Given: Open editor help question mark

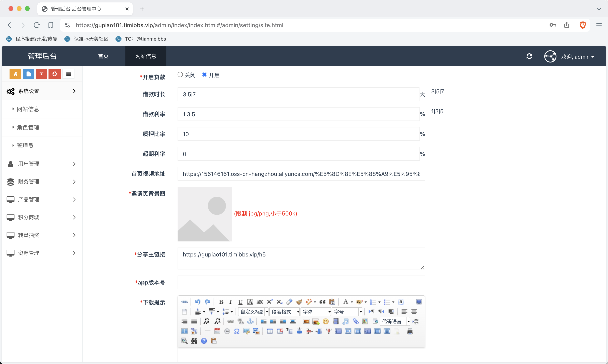Looking at the screenshot, I should pos(204,341).
